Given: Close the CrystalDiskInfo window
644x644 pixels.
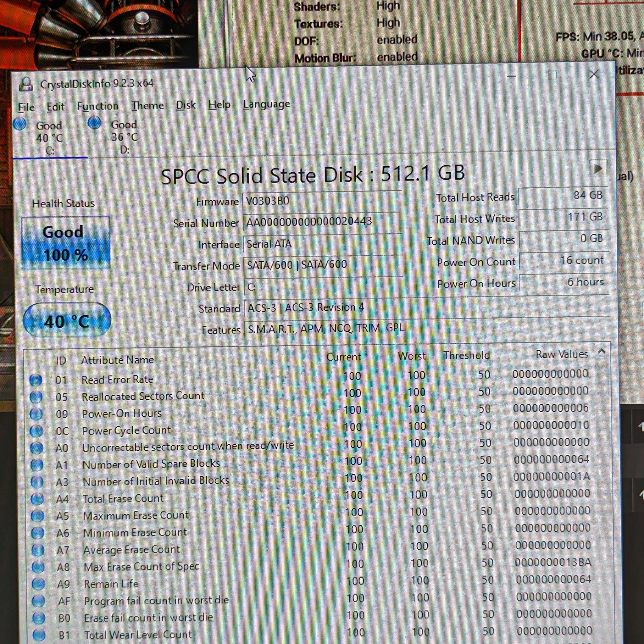Looking at the screenshot, I should point(594,74).
